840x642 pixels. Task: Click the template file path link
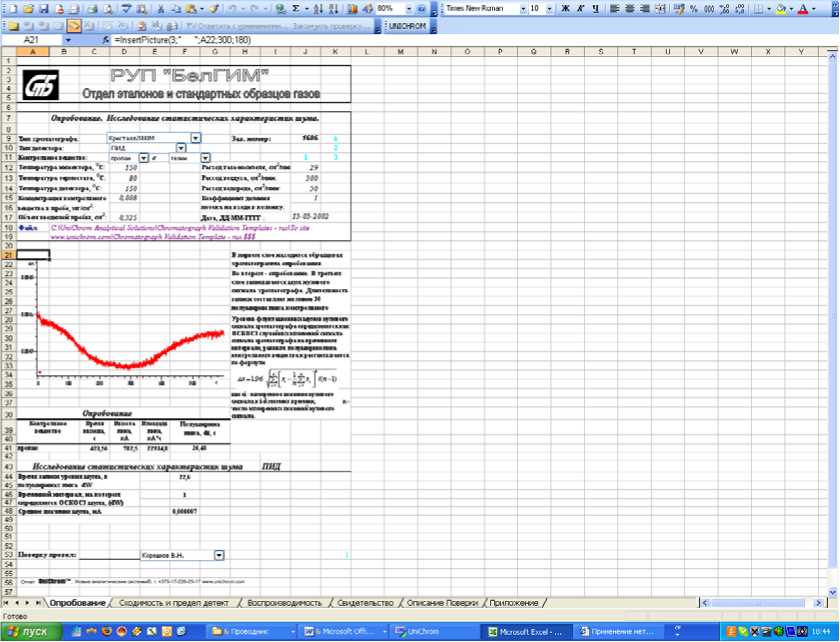(180, 232)
